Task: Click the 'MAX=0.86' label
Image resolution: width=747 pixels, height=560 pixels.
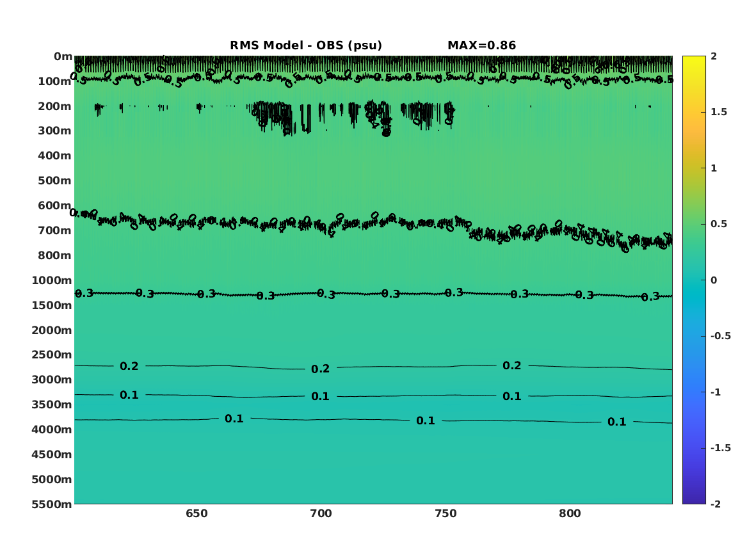Action: click(x=481, y=45)
